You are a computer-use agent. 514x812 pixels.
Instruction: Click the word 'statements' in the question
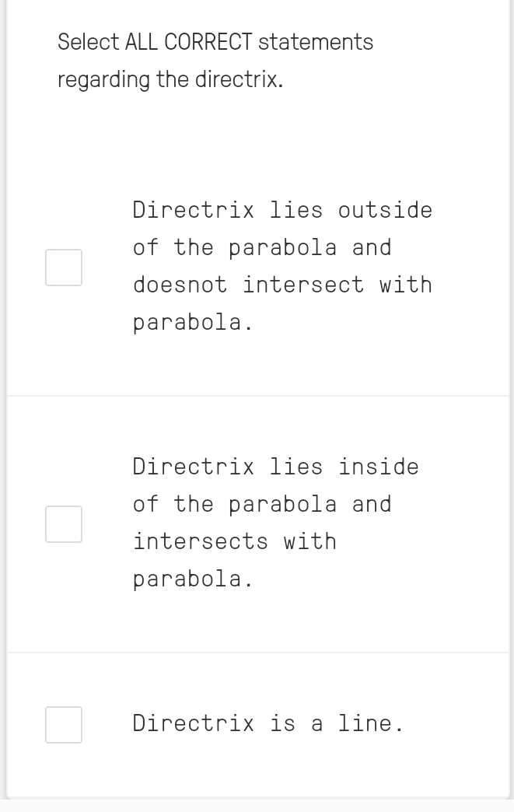316,42
